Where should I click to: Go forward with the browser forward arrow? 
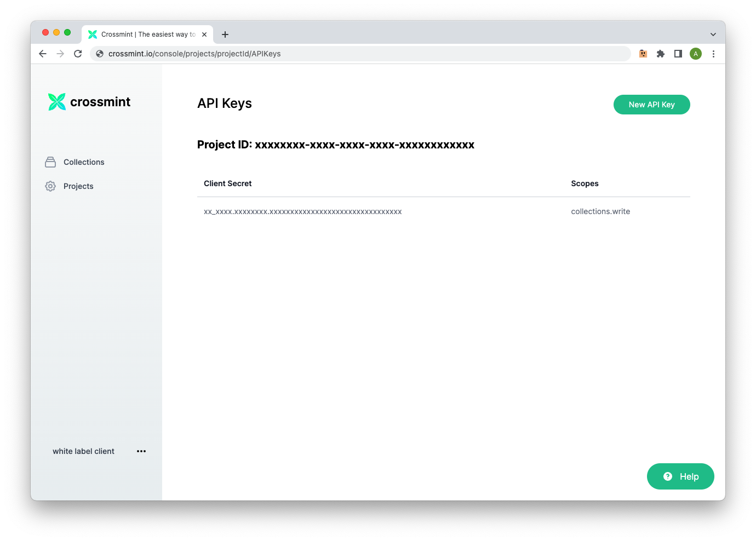point(60,54)
